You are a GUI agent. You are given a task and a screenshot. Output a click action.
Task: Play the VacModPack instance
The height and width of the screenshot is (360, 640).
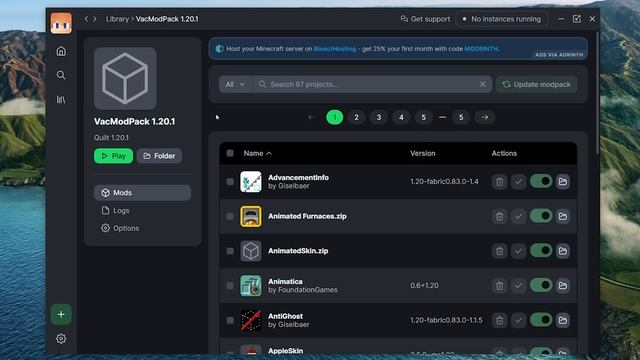pos(113,156)
